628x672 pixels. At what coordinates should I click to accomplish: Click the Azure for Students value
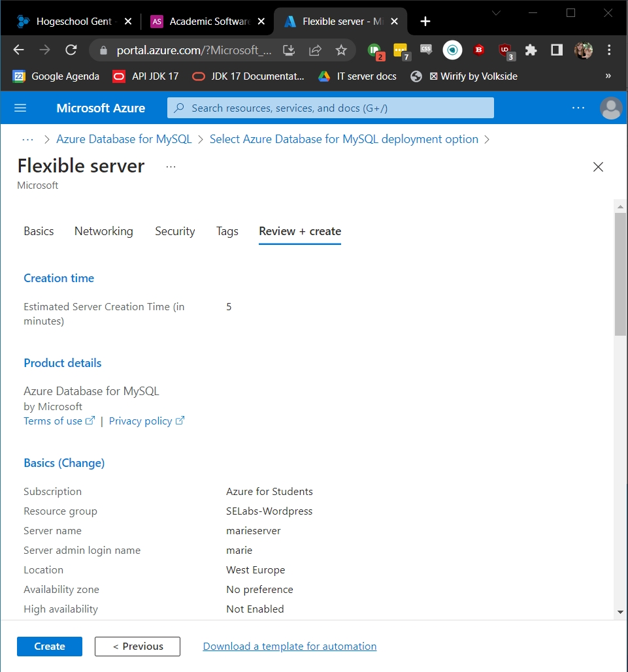[x=269, y=491]
